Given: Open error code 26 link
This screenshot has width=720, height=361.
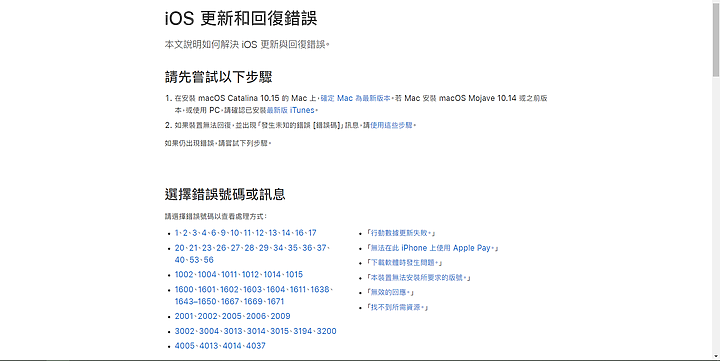Looking at the screenshot, I should (221, 248).
